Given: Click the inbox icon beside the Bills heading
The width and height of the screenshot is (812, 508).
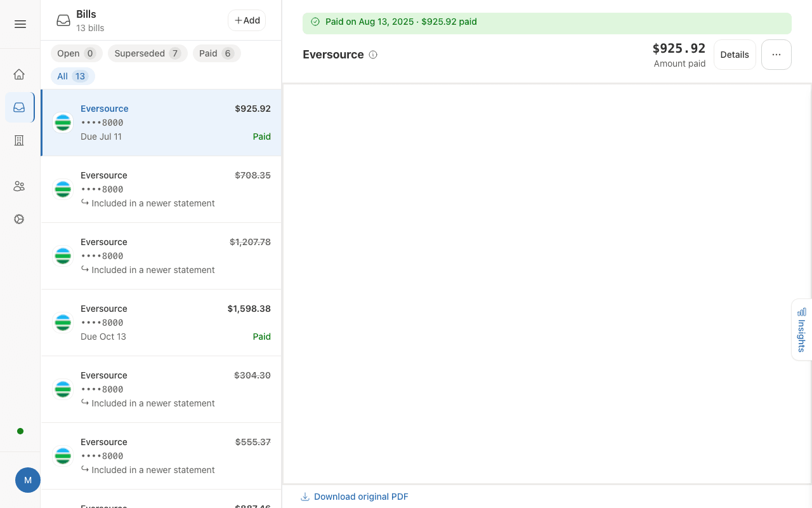Looking at the screenshot, I should pyautogui.click(x=63, y=20).
